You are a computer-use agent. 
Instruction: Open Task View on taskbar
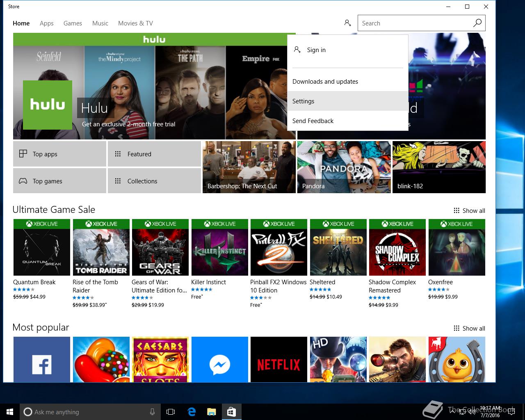(x=171, y=412)
